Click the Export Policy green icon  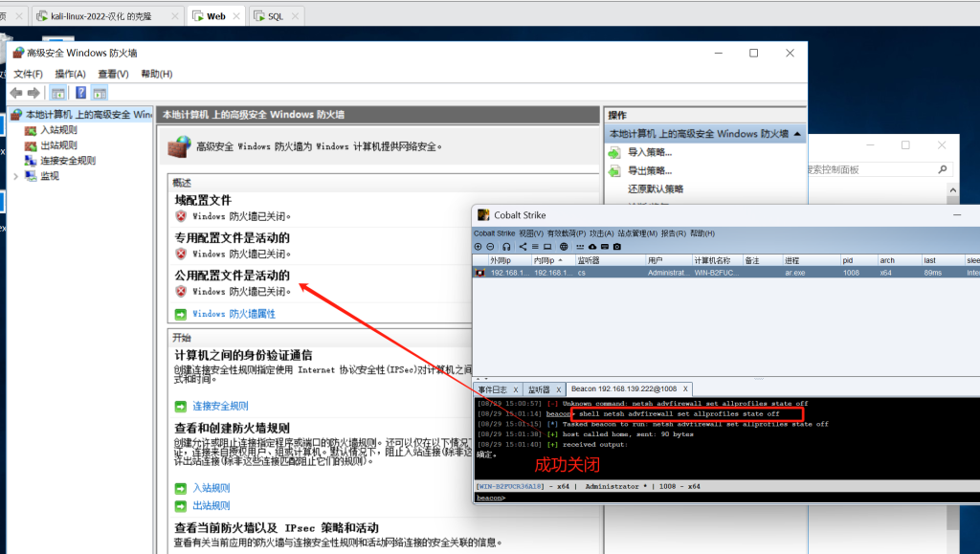(x=614, y=170)
